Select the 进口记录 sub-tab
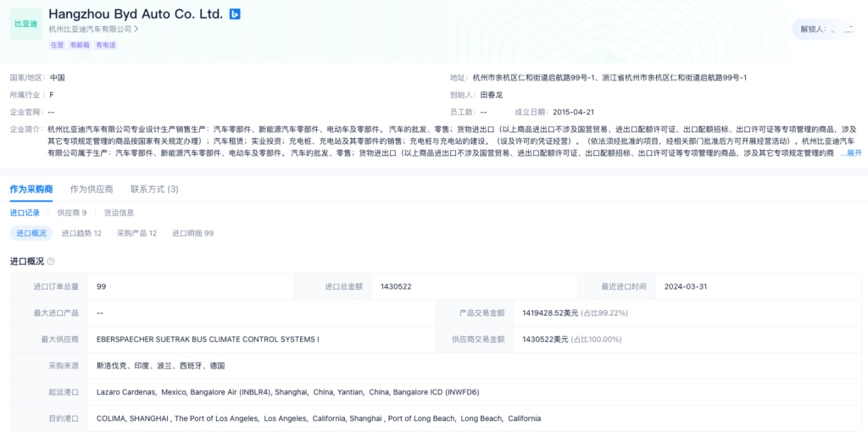Image resolution: width=868 pixels, height=448 pixels. click(x=25, y=213)
